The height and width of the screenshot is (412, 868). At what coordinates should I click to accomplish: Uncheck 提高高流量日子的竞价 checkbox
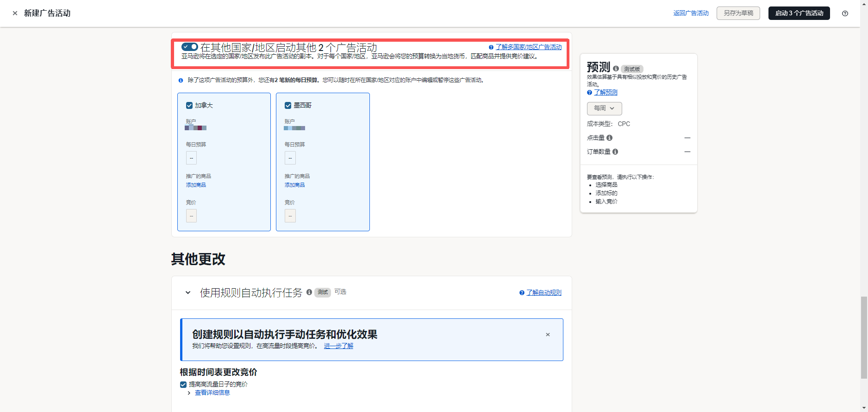tap(183, 385)
